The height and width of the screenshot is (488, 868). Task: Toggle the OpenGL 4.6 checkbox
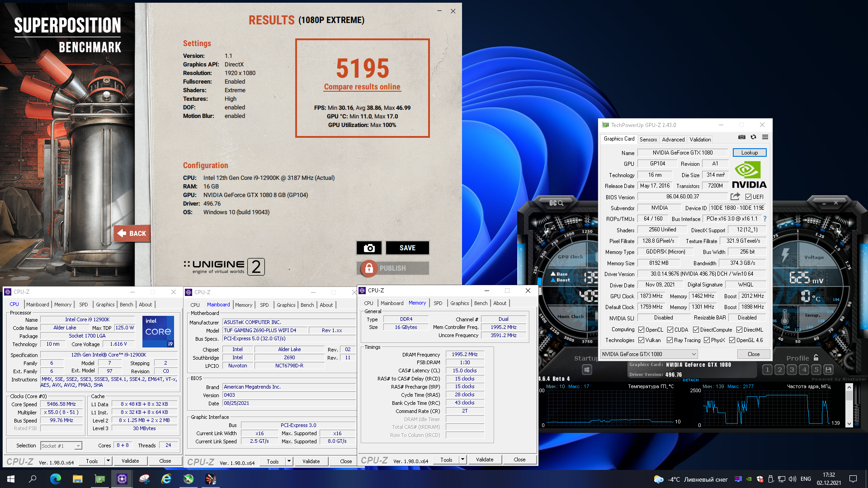[x=732, y=340]
